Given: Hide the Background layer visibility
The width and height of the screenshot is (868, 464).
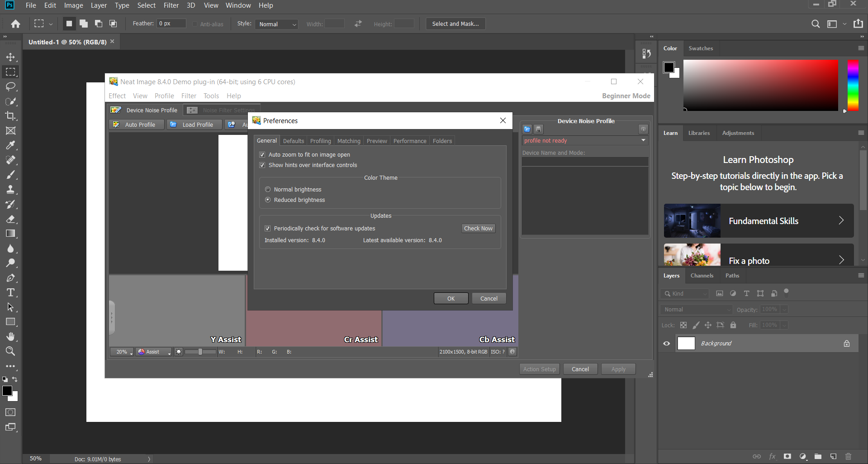Looking at the screenshot, I should (x=667, y=344).
